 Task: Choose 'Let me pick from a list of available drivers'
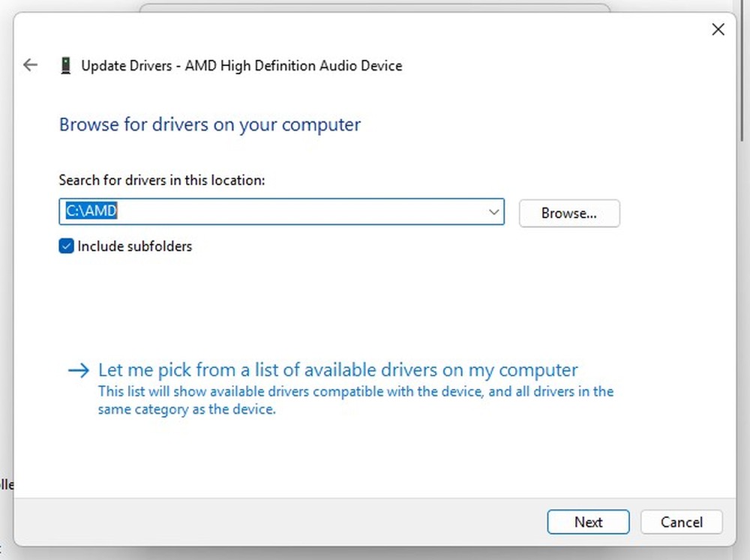337,370
